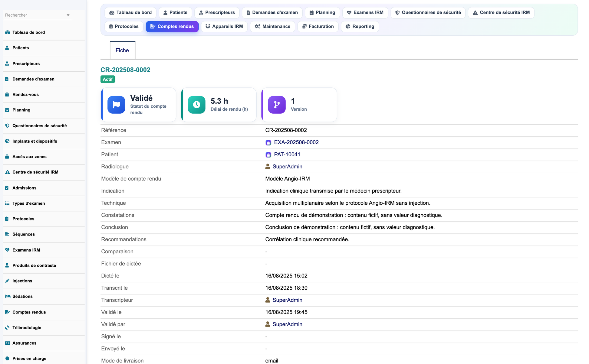Expand the Rechercher dropdown arrow

68,15
